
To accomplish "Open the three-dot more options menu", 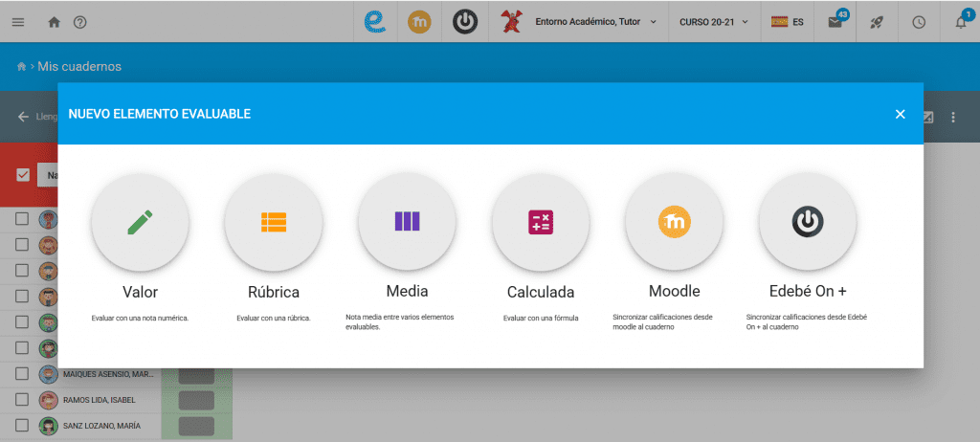I will [x=953, y=117].
